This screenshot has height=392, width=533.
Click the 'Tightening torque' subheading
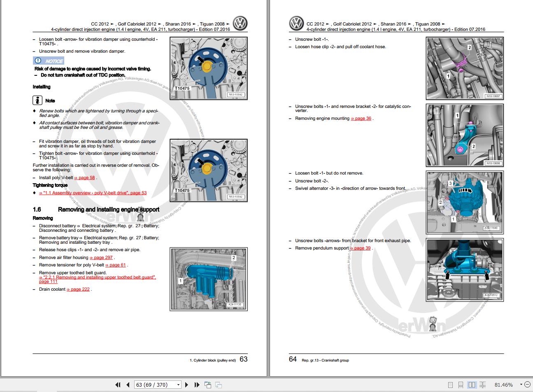coord(50,185)
